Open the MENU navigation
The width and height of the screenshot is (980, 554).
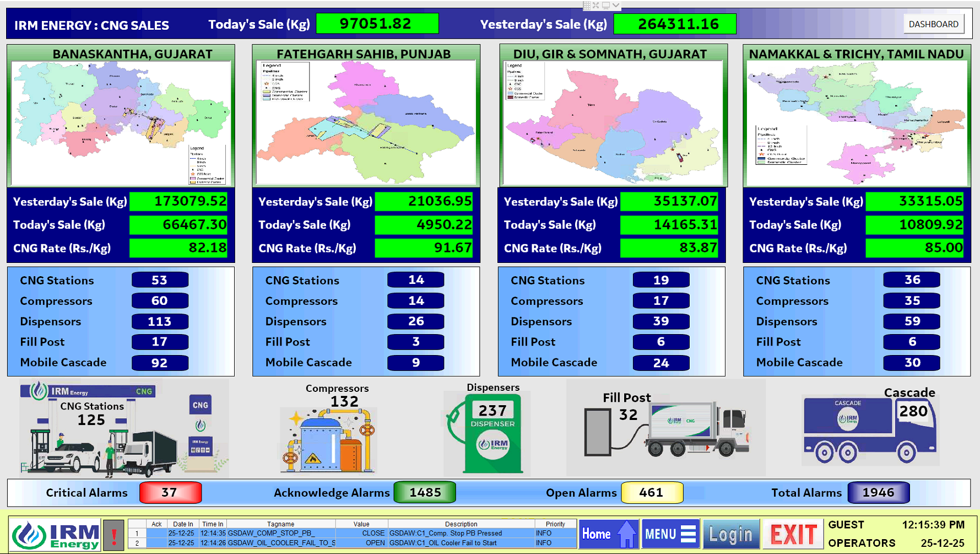click(x=670, y=534)
